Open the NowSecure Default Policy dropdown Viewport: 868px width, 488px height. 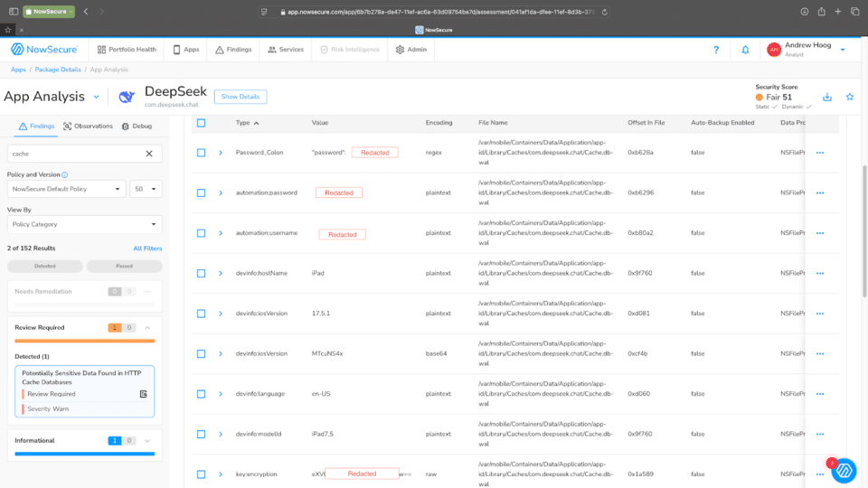click(67, 189)
